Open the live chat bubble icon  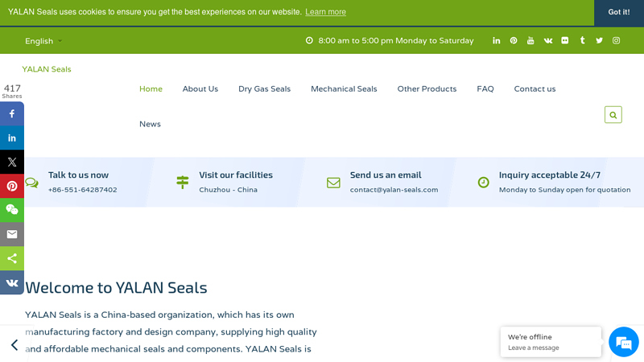pos(623,343)
